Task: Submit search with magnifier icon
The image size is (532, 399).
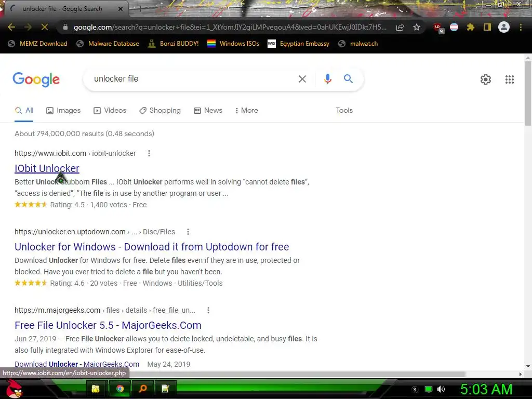Action: tap(348, 79)
